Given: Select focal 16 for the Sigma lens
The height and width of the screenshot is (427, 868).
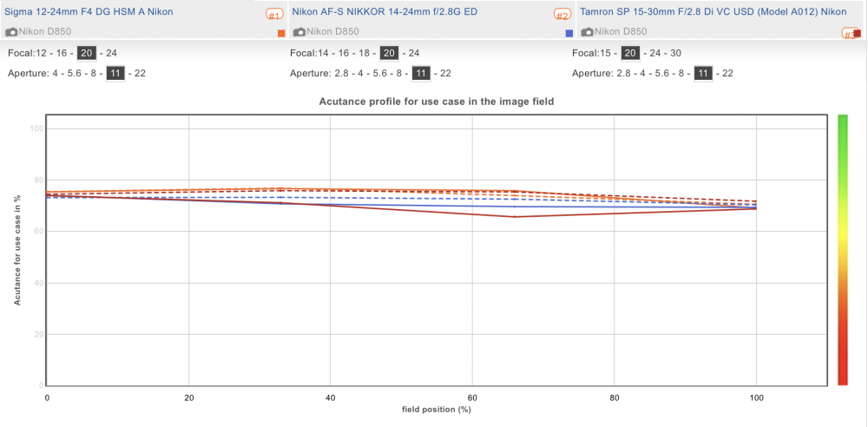Looking at the screenshot, I should (x=63, y=54).
